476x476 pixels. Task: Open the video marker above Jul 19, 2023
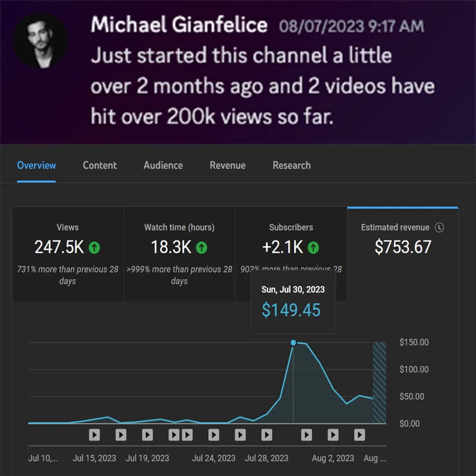pos(148,435)
